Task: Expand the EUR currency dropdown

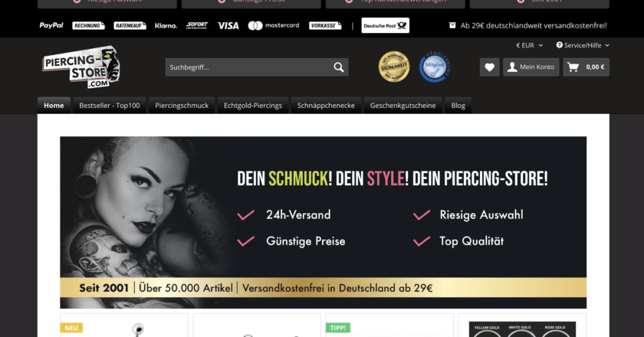Action: 530,45
